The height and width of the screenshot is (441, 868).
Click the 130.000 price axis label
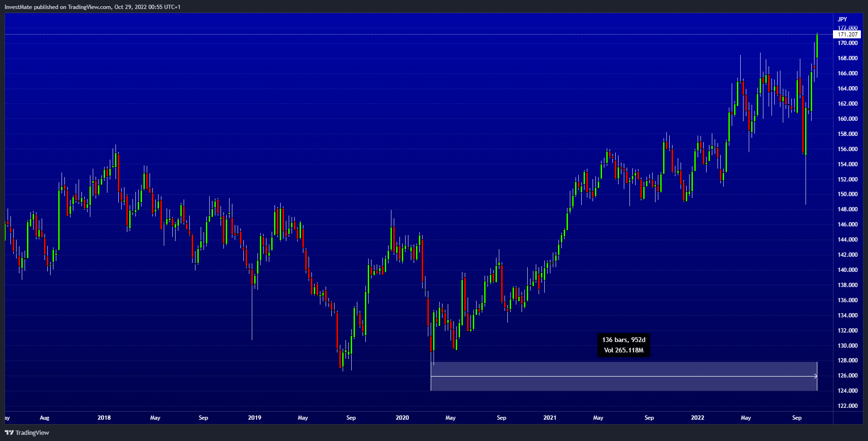tap(848, 346)
